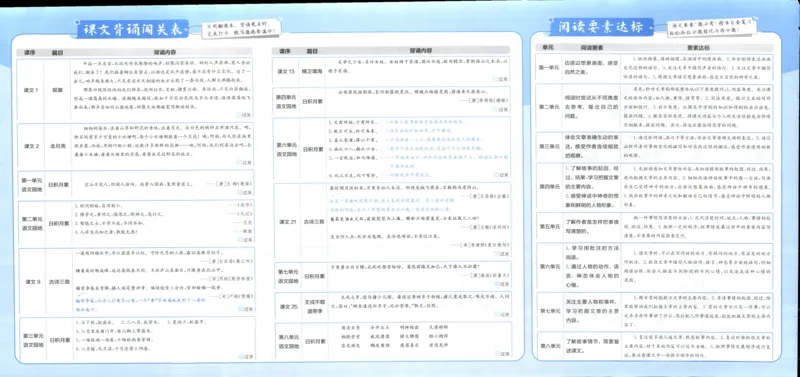Click the 精卫填海 title cell

(x=313, y=71)
